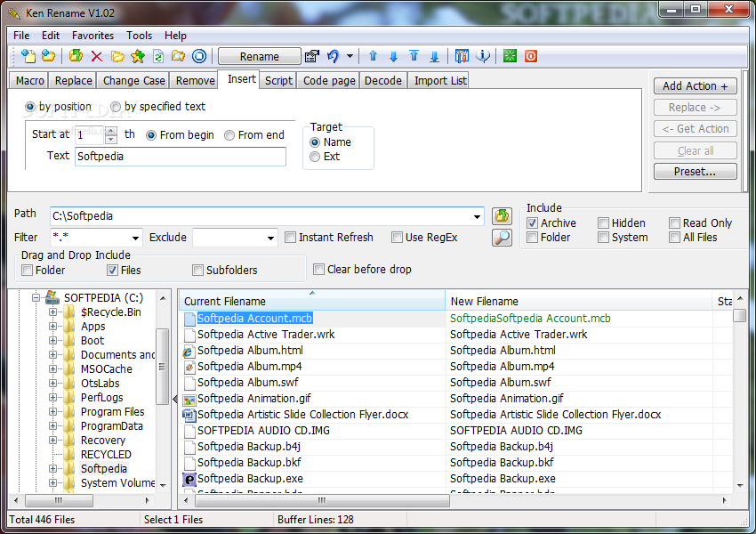Image resolution: width=756 pixels, height=534 pixels.
Task: Move item to top icon
Action: (414, 56)
